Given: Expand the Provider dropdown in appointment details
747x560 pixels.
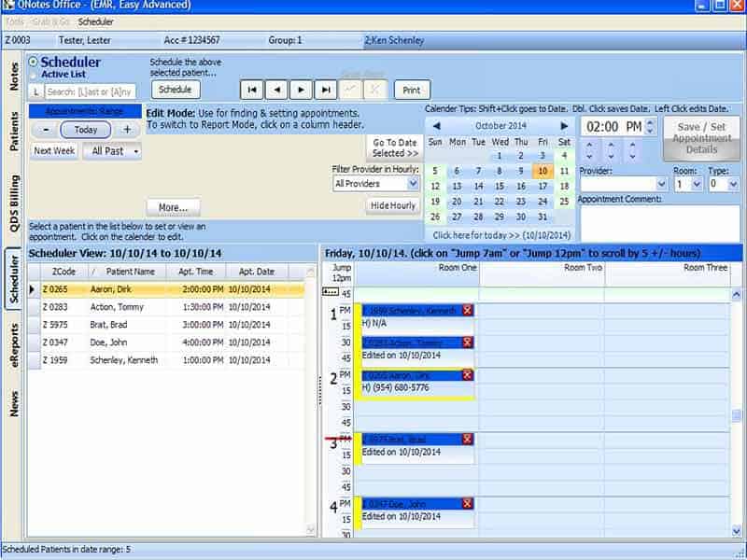Looking at the screenshot, I should 661,183.
